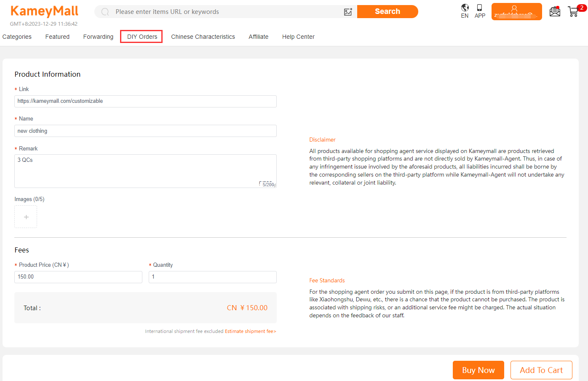The width and height of the screenshot is (588, 381).
Task: Click into the Link input field
Action: pos(145,101)
